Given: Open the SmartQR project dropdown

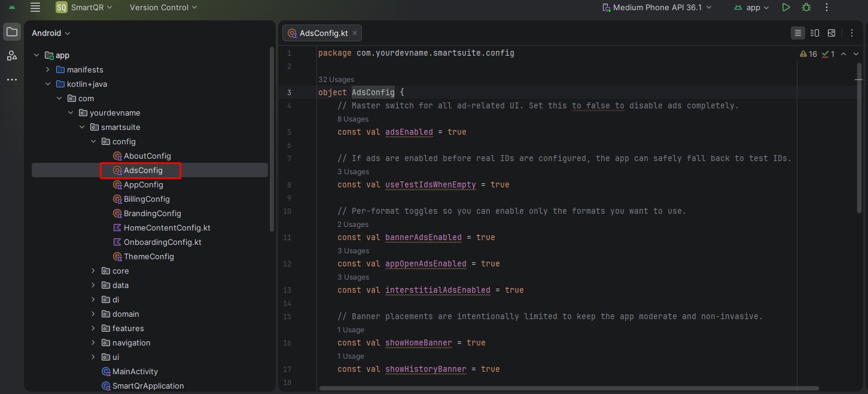Looking at the screenshot, I should point(84,7).
